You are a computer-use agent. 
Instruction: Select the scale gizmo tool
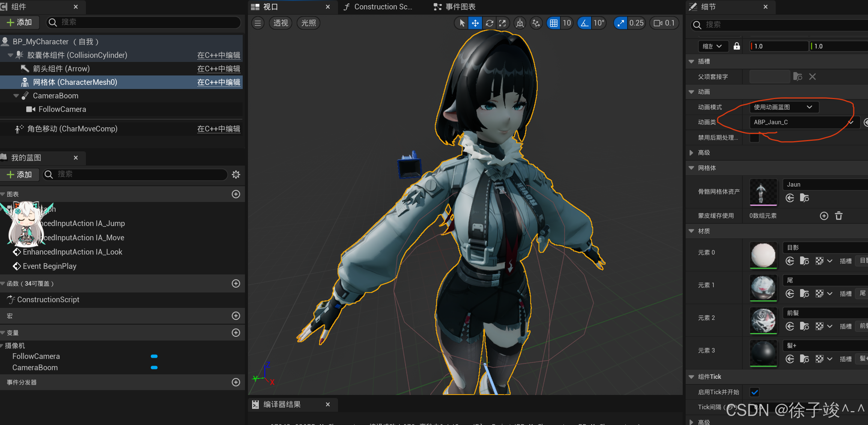(x=503, y=23)
